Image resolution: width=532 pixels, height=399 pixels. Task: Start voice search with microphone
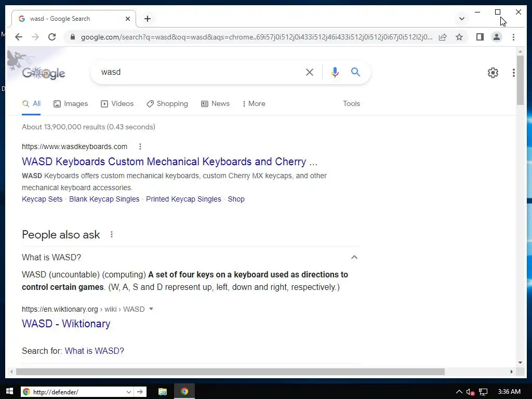click(335, 72)
